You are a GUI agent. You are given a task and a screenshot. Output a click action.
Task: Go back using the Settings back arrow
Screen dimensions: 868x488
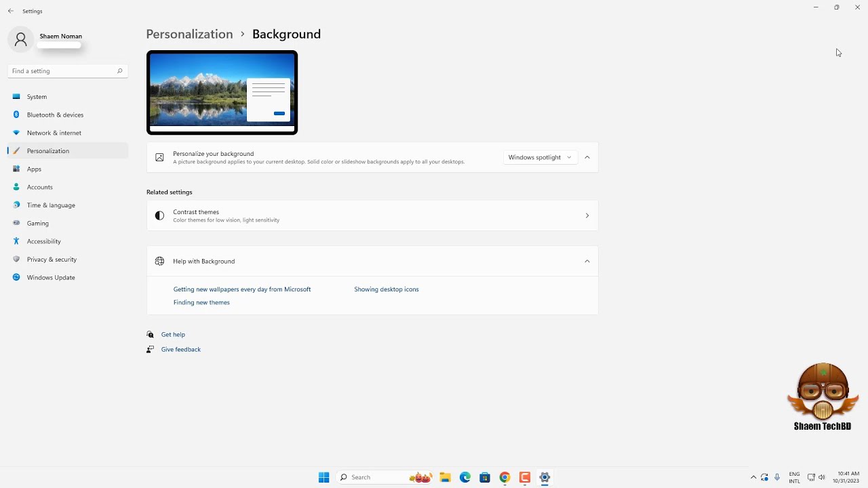point(11,11)
